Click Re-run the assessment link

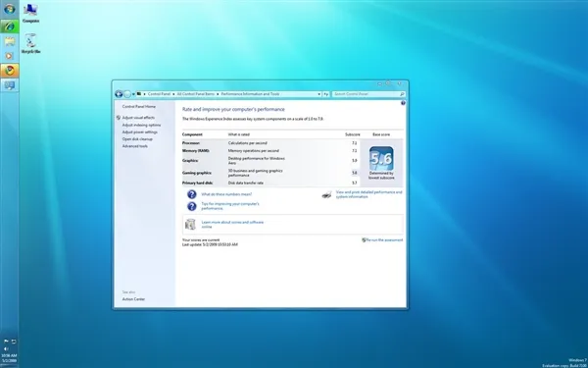tap(384, 240)
